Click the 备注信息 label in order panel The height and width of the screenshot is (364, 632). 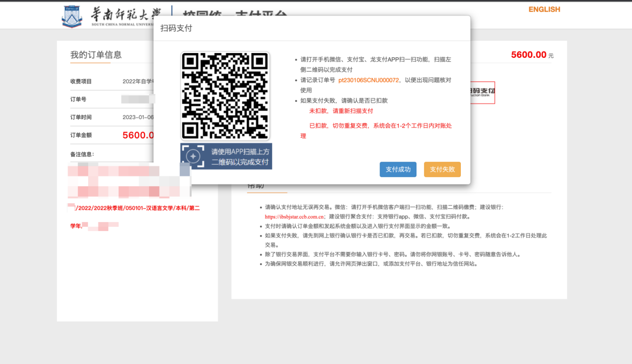coord(82,154)
